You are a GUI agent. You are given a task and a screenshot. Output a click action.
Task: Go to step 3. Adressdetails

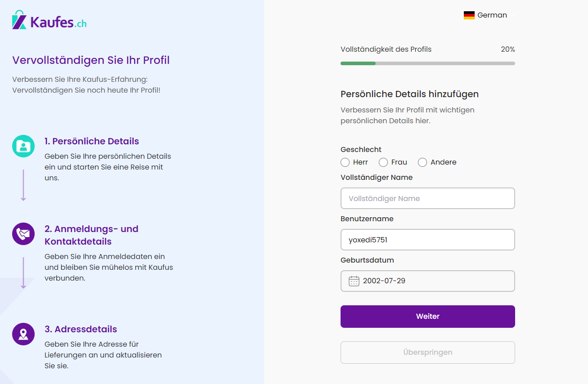click(x=81, y=329)
